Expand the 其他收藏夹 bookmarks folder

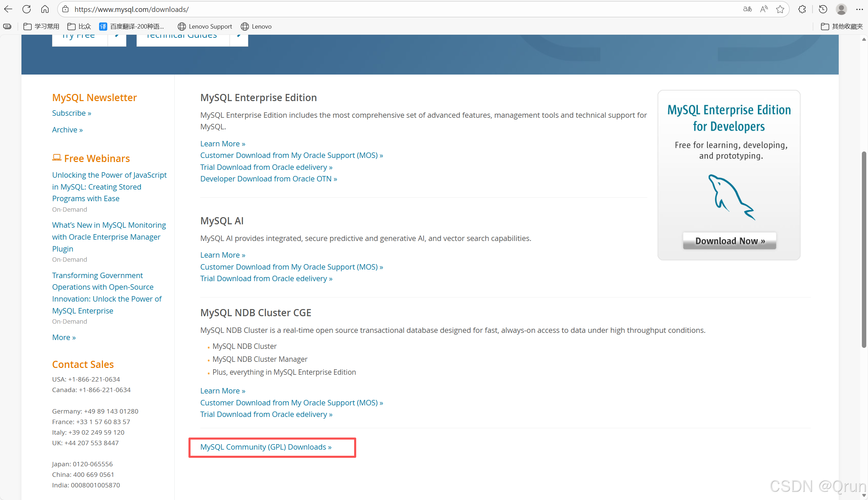(841, 27)
